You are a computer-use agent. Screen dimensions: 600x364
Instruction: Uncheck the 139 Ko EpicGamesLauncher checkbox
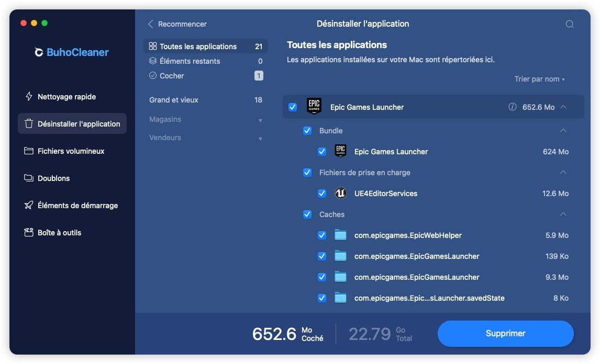[322, 256]
